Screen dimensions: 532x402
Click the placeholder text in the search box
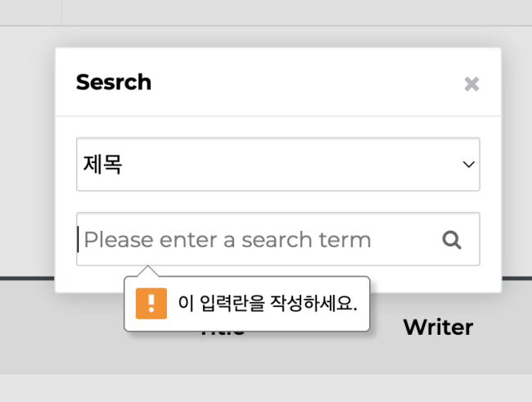[x=228, y=240]
